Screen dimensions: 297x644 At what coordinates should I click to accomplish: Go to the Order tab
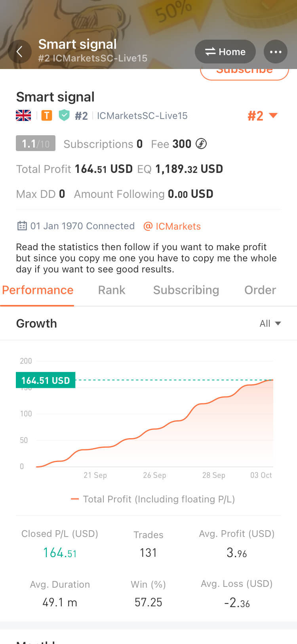click(260, 290)
